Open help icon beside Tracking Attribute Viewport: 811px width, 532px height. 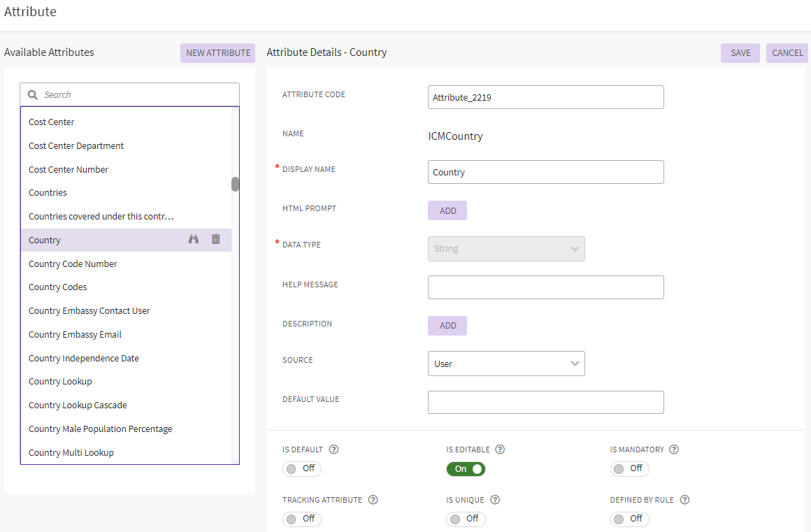tap(373, 500)
